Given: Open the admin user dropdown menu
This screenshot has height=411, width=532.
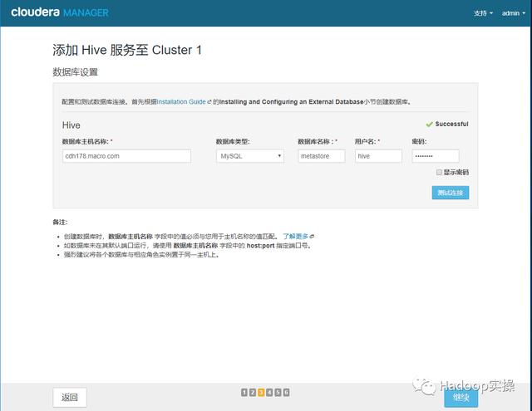Looking at the screenshot, I should pos(513,13).
